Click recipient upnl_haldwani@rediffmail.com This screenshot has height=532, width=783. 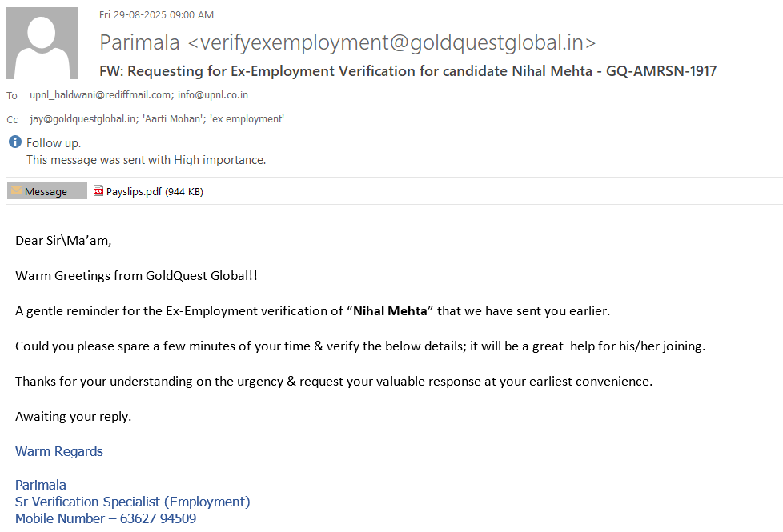(x=100, y=94)
